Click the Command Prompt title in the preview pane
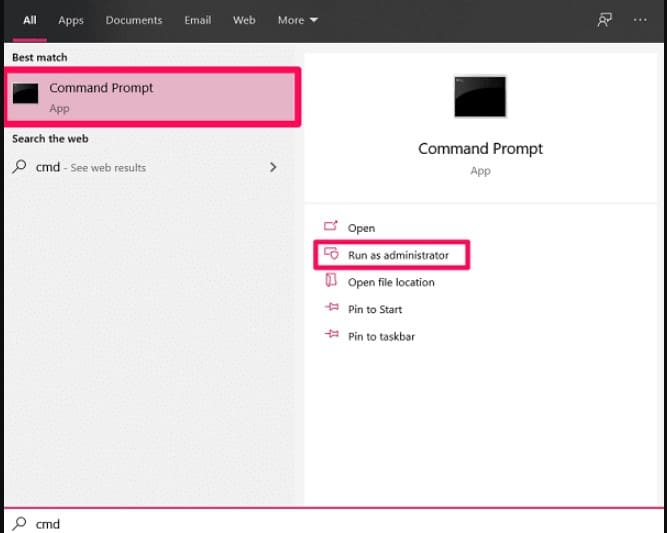This screenshot has width=667, height=533. click(480, 148)
